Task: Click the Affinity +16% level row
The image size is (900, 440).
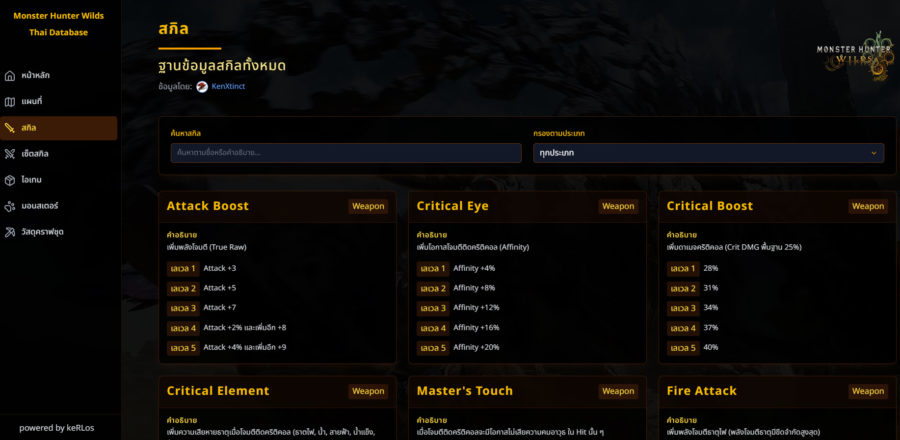Action: pos(476,328)
